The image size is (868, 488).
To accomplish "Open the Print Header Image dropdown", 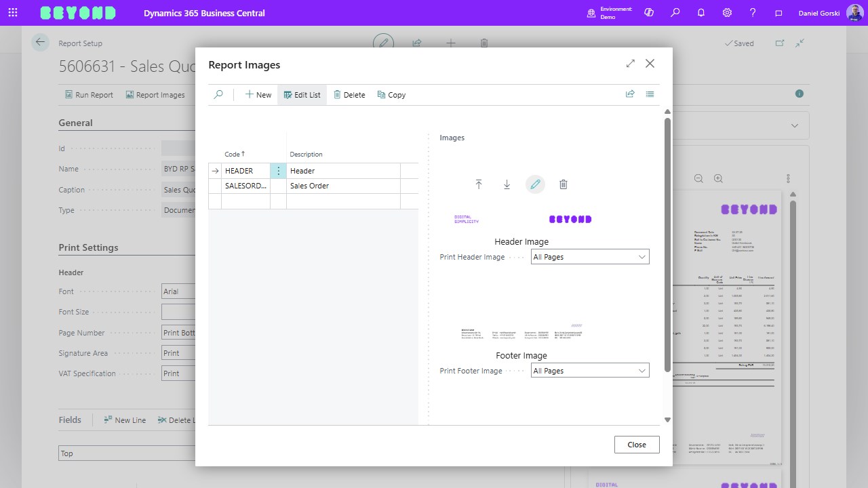I will pos(589,257).
